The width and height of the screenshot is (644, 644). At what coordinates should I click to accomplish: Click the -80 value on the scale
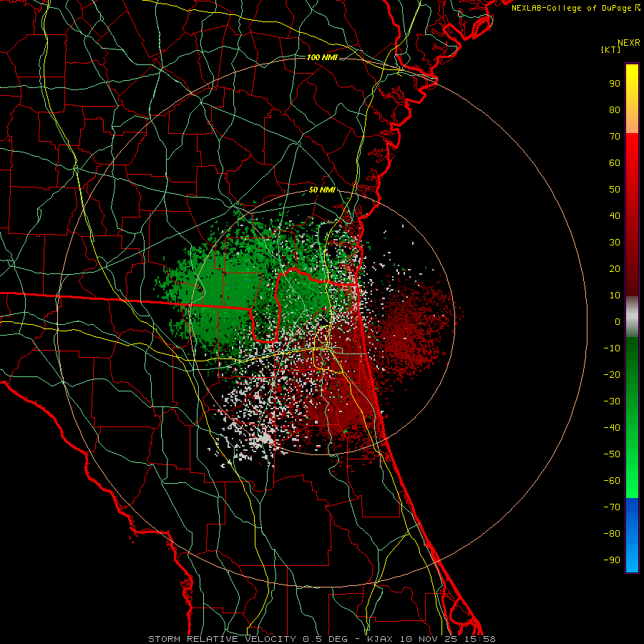coord(612,534)
